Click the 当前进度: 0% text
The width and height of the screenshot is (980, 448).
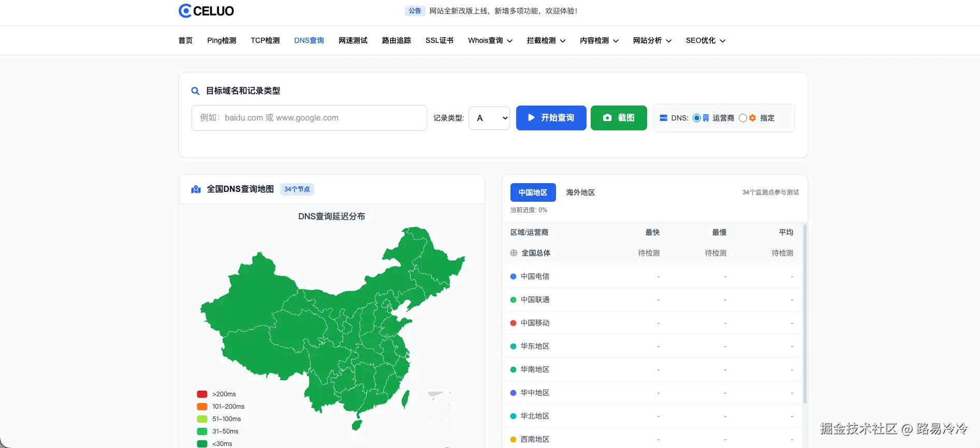[x=529, y=210]
